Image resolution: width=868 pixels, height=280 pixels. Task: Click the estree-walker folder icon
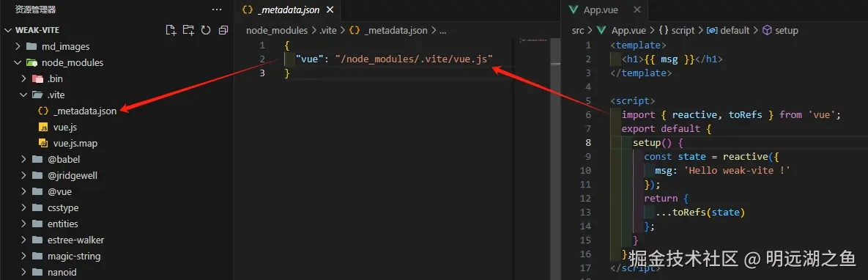[x=37, y=240]
